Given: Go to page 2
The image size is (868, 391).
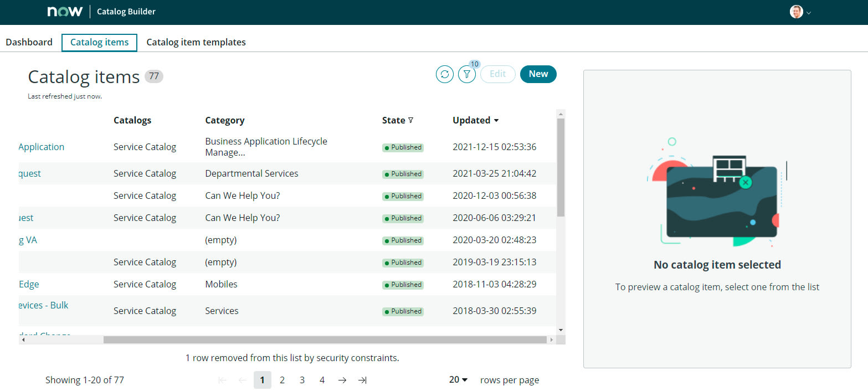Looking at the screenshot, I should point(283,380).
